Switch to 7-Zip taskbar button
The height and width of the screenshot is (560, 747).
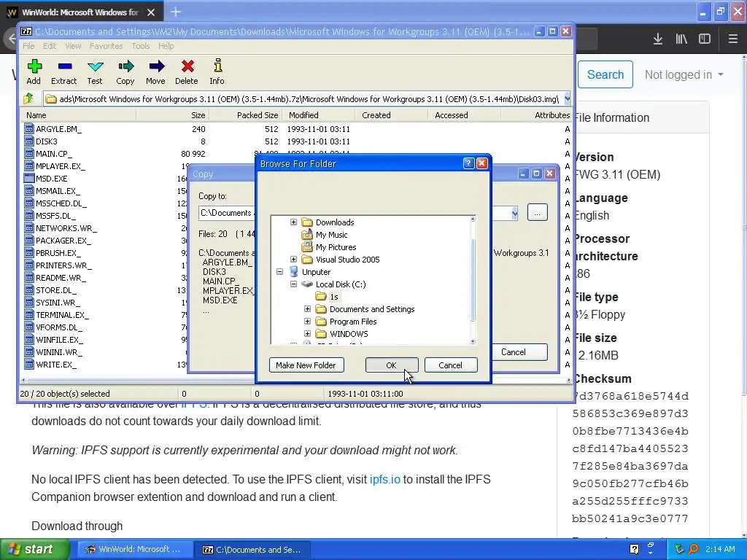click(x=252, y=549)
